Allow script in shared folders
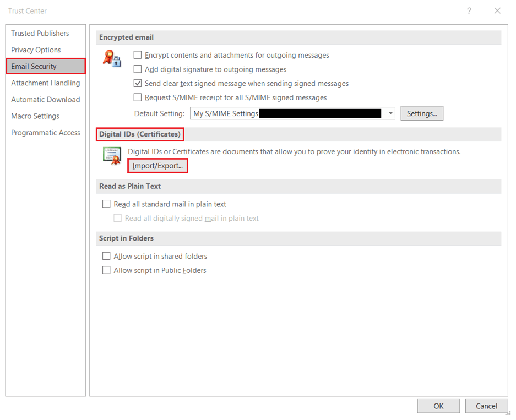The width and height of the screenshot is (516, 420). point(106,256)
